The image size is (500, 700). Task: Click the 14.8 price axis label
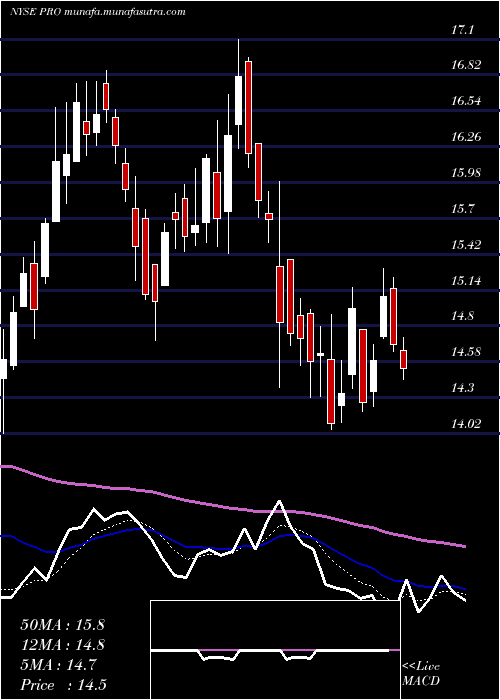point(463,317)
